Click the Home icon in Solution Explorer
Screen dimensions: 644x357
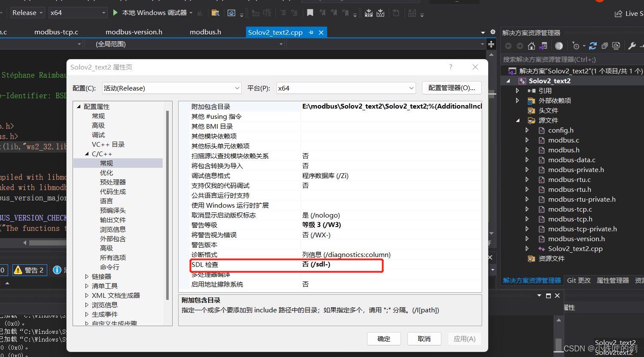click(x=531, y=45)
